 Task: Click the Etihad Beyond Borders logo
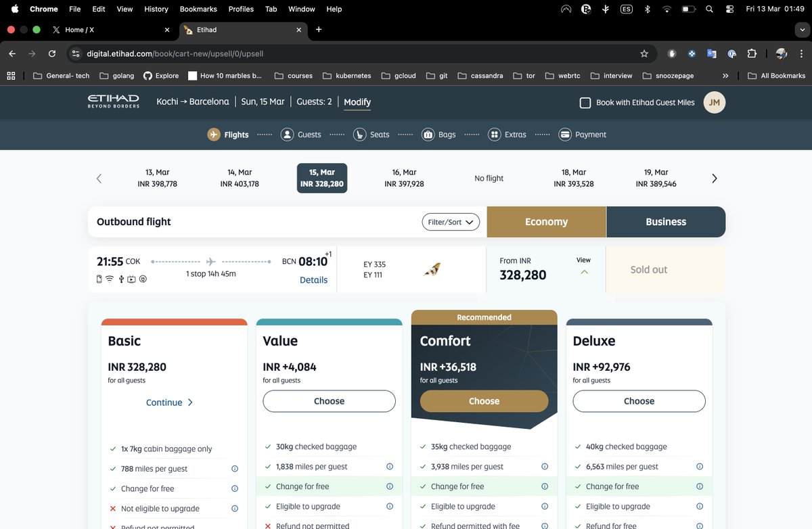tap(114, 101)
